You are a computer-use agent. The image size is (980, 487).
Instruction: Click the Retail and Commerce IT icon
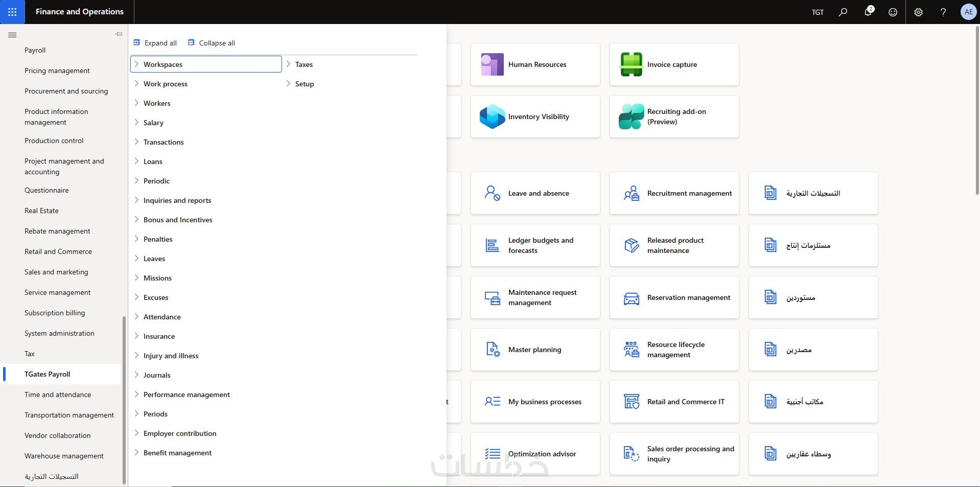coord(631,402)
